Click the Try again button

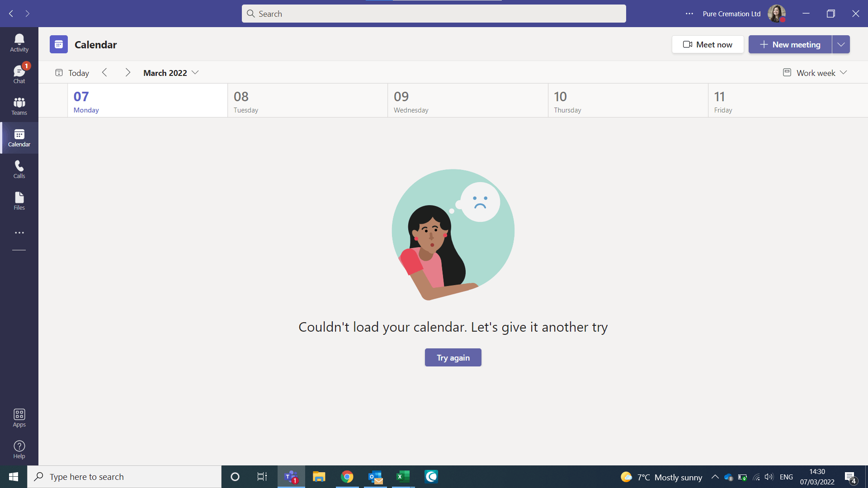453,357
